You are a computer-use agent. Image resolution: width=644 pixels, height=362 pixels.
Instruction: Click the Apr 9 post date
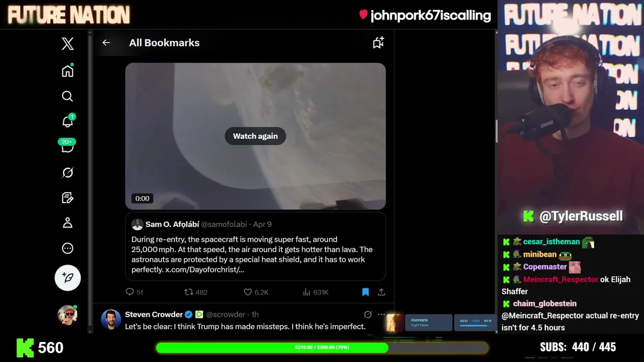tap(262, 224)
